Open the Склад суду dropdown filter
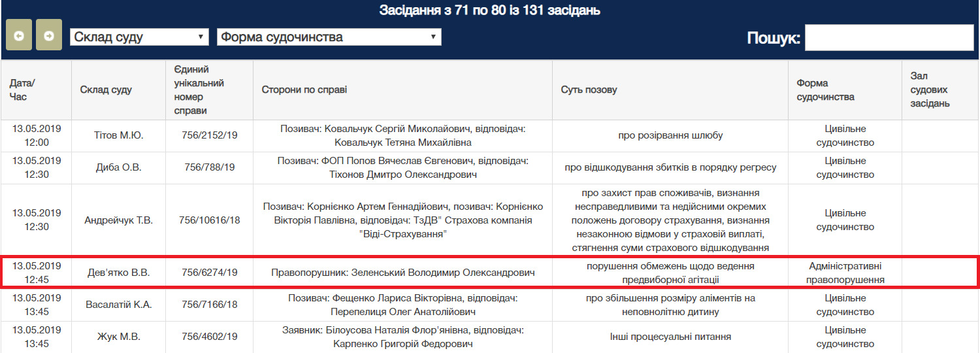 139,37
